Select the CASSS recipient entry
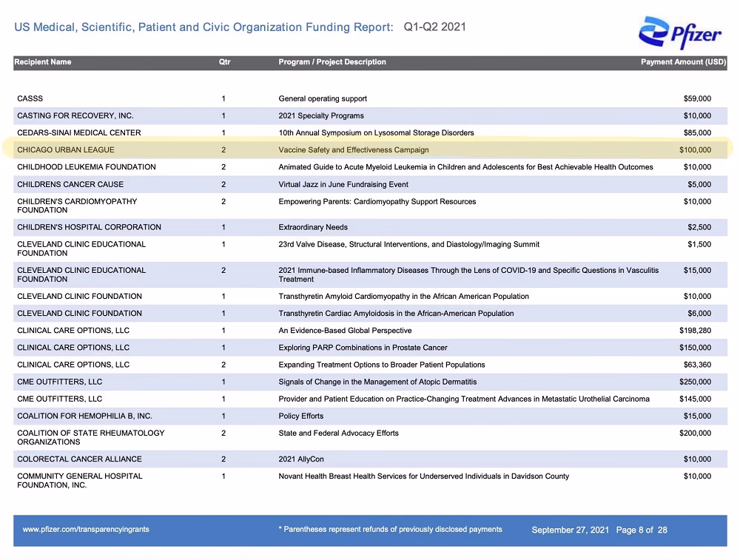 [x=30, y=98]
